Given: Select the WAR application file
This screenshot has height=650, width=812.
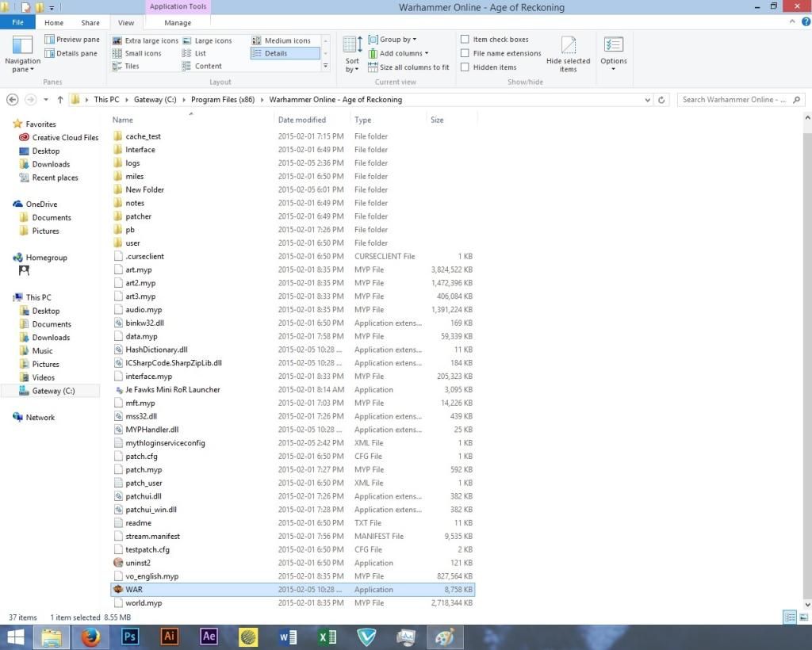Looking at the screenshot, I should [x=293, y=590].
